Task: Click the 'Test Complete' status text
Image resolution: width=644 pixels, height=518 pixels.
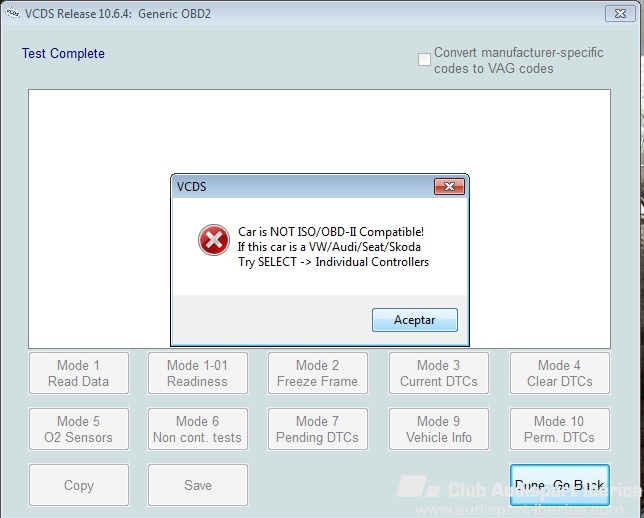Action: [x=63, y=53]
